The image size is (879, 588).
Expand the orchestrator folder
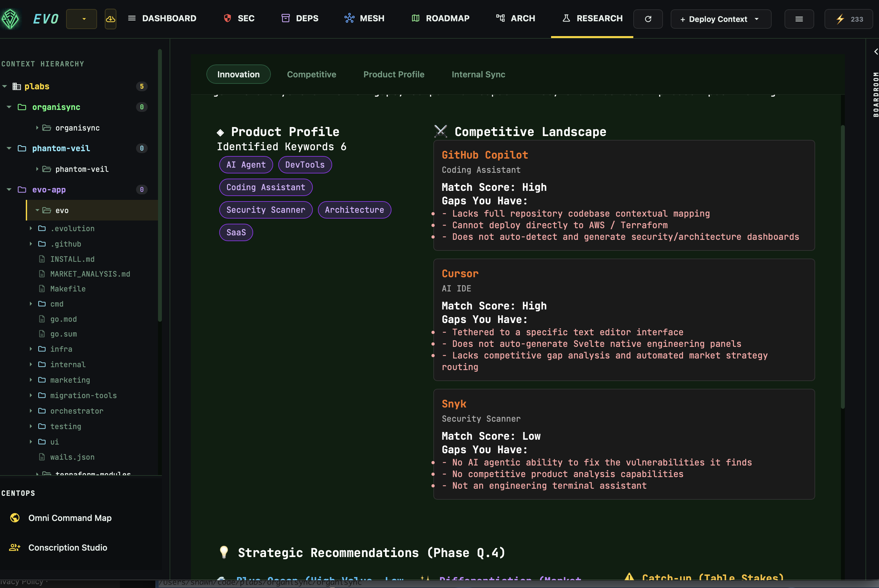pyautogui.click(x=31, y=411)
